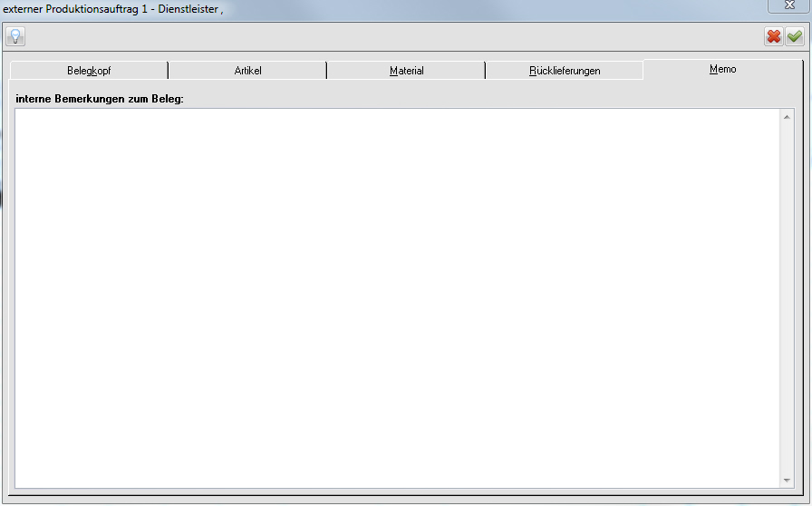Switch to the Belegkopf tab
Screen dimensions: 812x506
point(89,71)
